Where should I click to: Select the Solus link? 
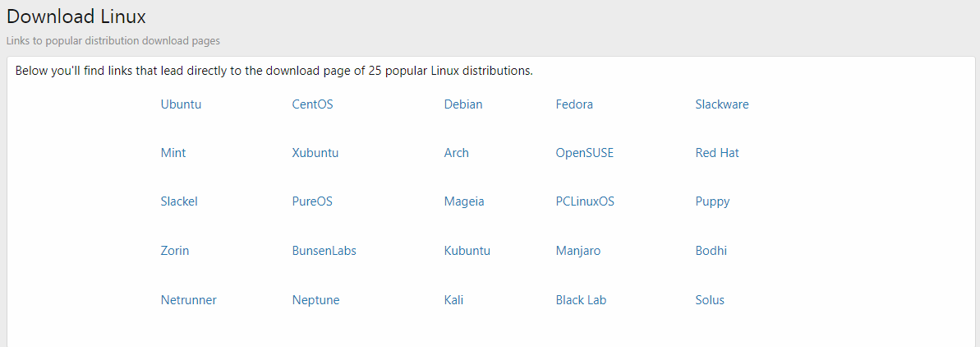[710, 300]
